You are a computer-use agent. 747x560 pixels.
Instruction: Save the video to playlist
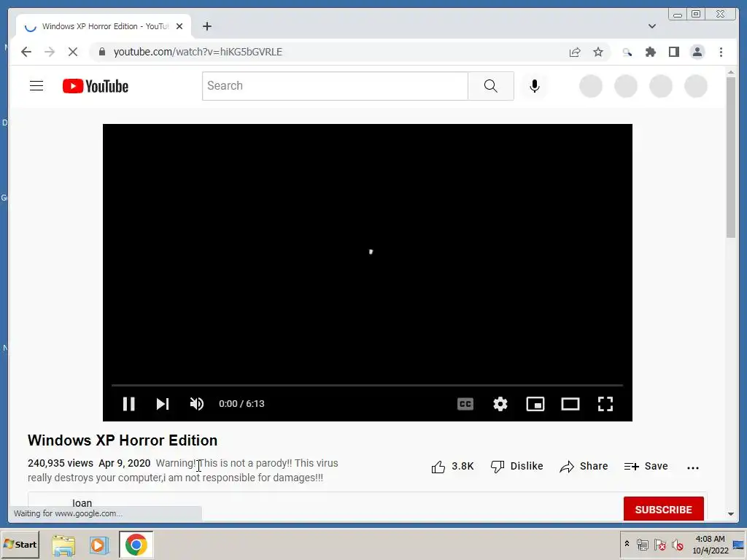click(x=646, y=467)
